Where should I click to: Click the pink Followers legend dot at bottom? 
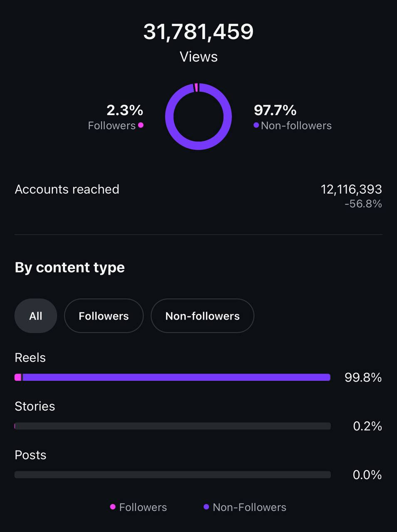point(113,507)
